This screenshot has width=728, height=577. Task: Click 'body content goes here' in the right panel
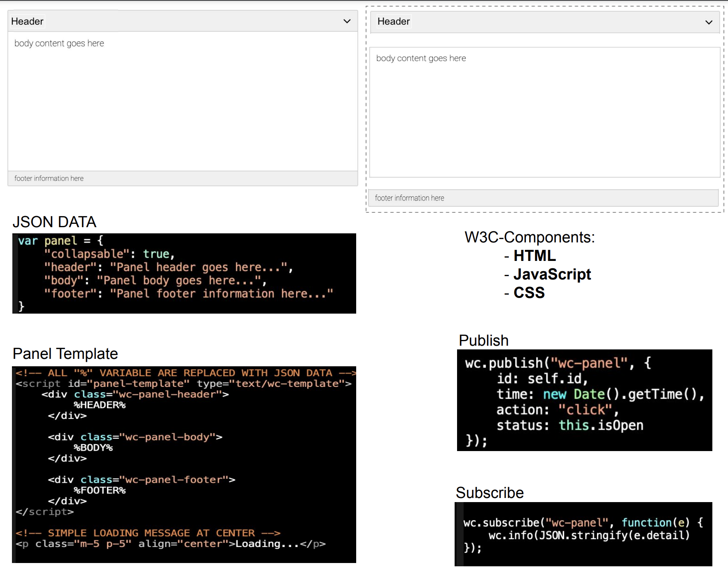click(421, 58)
